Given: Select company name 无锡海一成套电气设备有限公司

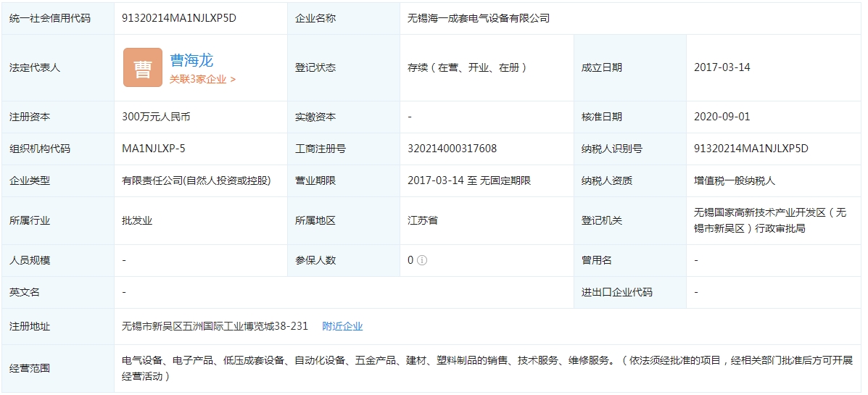Looking at the screenshot, I should [479, 18].
